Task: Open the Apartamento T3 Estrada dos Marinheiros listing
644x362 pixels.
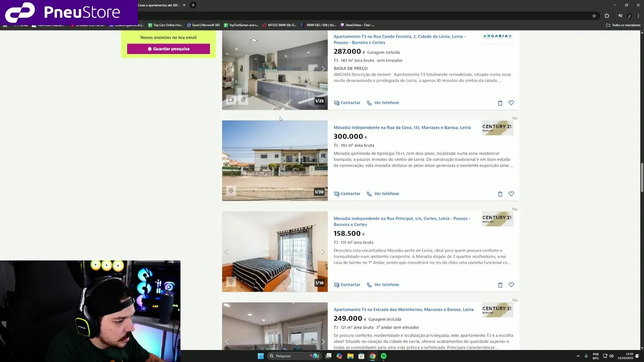Action: coord(404,310)
